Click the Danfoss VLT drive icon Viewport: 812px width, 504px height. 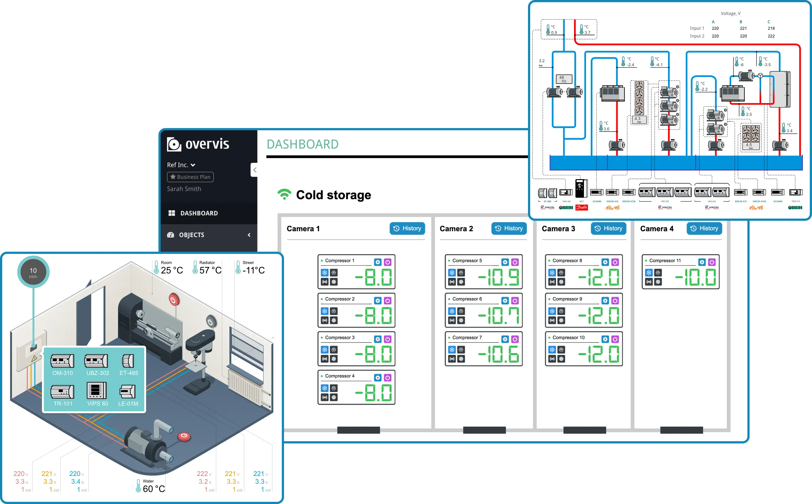click(x=581, y=189)
